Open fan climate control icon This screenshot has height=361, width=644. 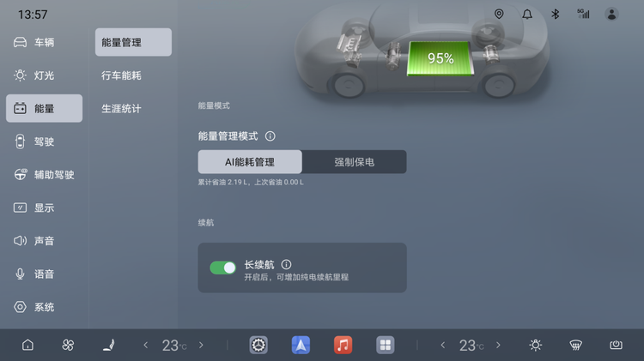coord(68,345)
